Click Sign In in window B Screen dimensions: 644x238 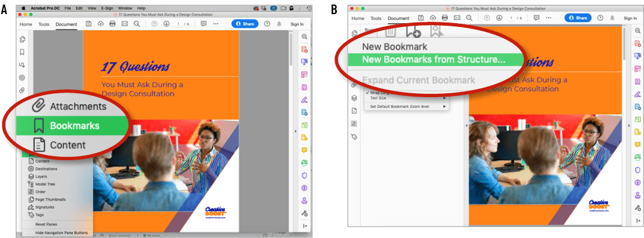point(630,18)
